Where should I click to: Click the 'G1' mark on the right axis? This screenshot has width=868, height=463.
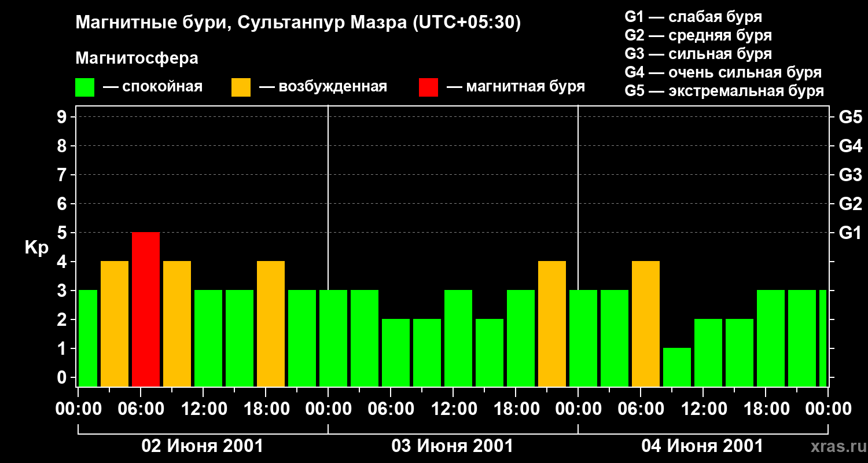[851, 233]
